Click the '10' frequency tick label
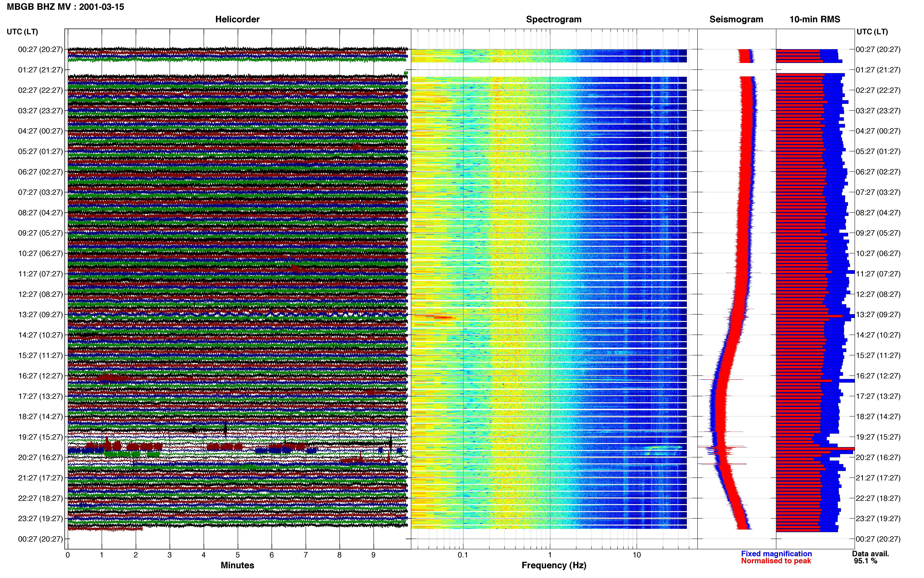 tap(637, 555)
